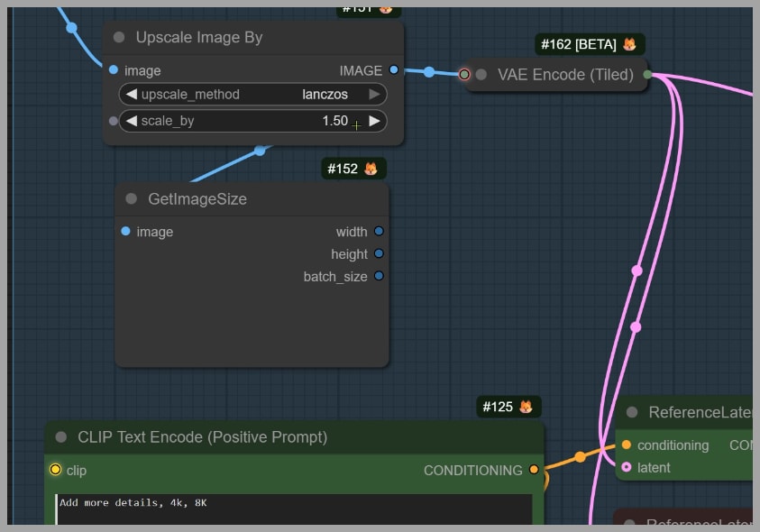Click the IMAGE output port on Upscale Image By
Screen dimensions: 760x532
pos(394,70)
